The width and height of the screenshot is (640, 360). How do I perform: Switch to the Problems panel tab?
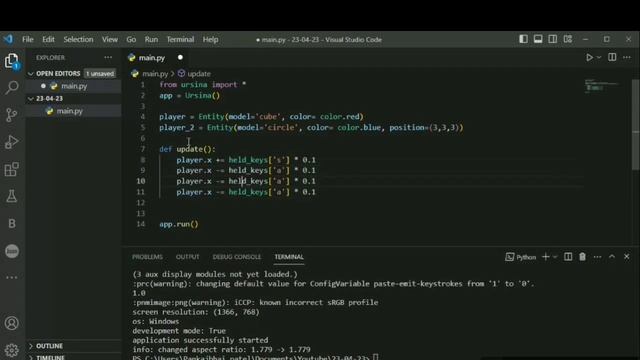pyautogui.click(x=147, y=257)
